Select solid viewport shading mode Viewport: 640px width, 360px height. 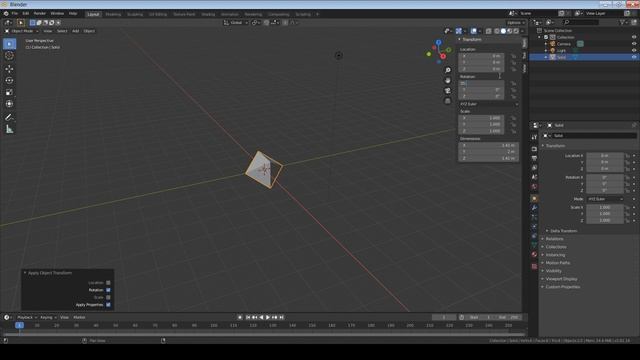503,31
